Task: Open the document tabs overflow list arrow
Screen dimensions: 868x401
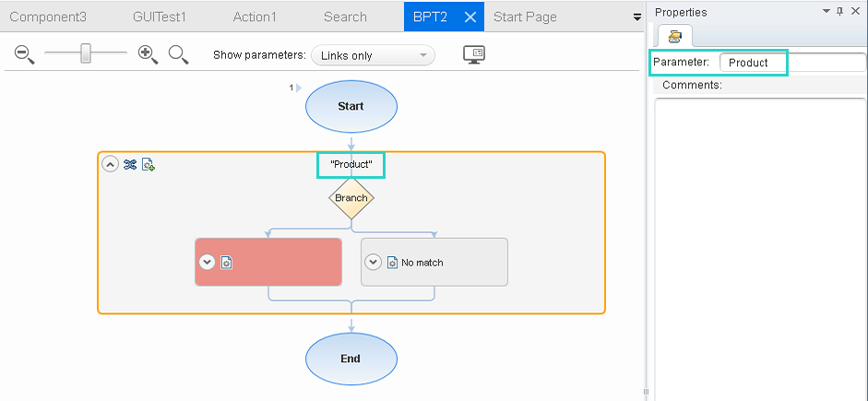Action: (636, 17)
